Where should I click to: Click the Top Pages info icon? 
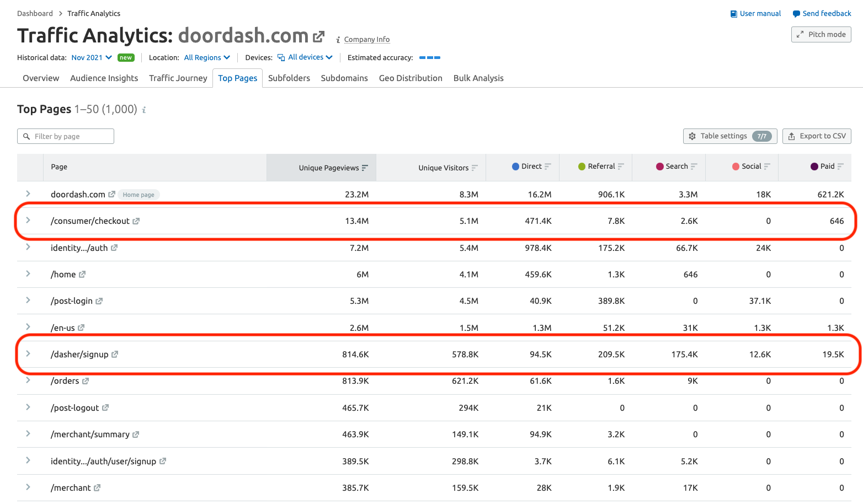coord(144,110)
